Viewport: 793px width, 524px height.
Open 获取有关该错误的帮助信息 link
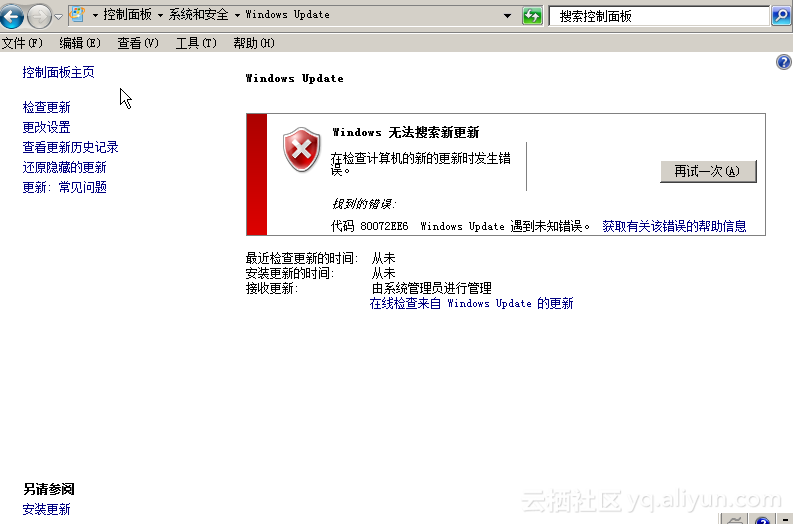click(x=674, y=226)
